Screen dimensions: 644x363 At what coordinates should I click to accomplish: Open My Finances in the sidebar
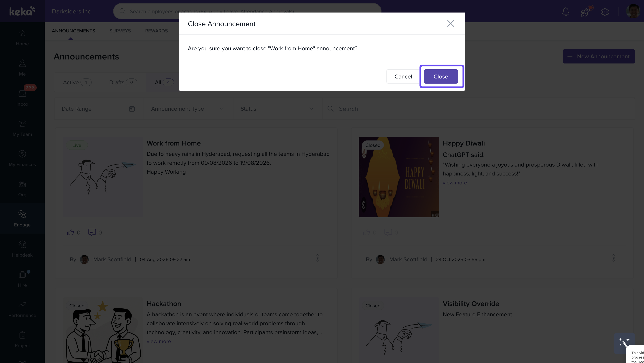point(22,158)
